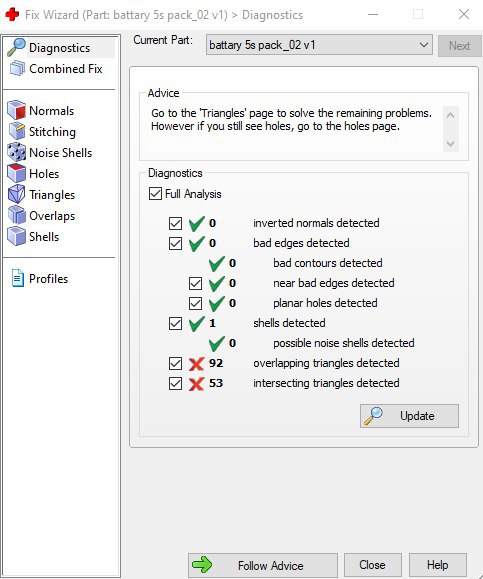Uncheck bad edges detected checkbox
483x579 pixels.
pyautogui.click(x=175, y=243)
